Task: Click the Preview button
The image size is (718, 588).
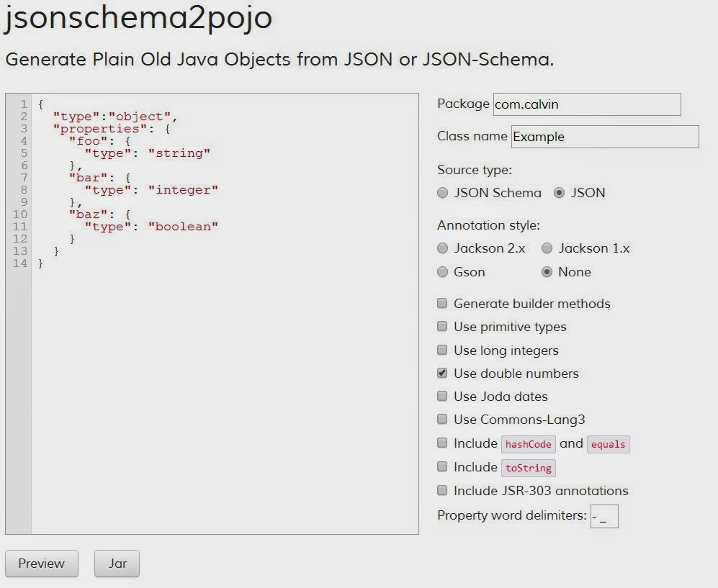Action: (41, 564)
